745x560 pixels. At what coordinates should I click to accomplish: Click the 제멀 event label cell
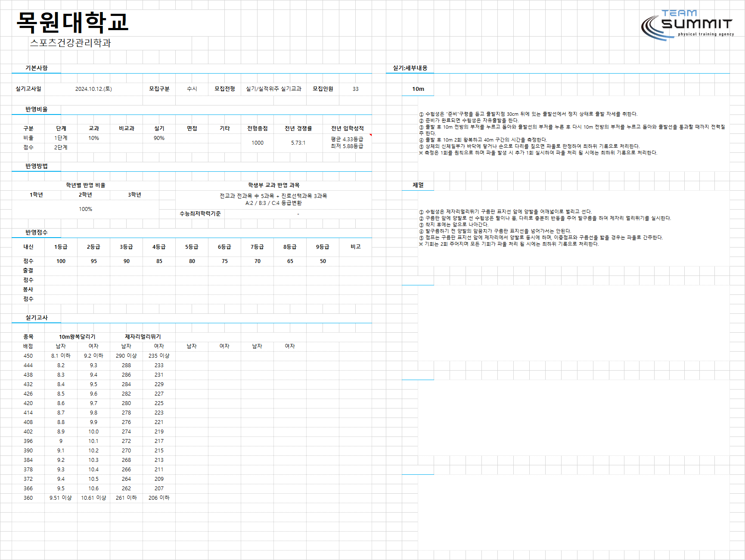pyautogui.click(x=418, y=185)
